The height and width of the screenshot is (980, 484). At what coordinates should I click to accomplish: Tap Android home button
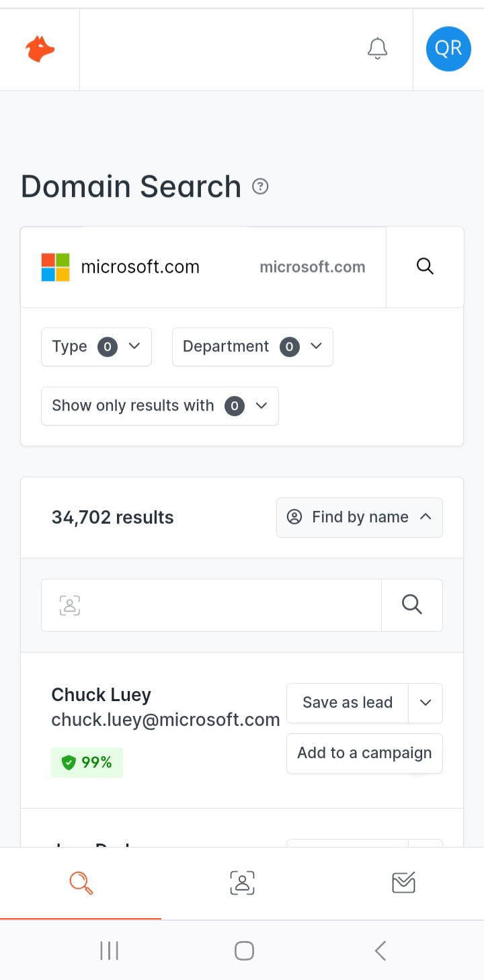tap(244, 950)
